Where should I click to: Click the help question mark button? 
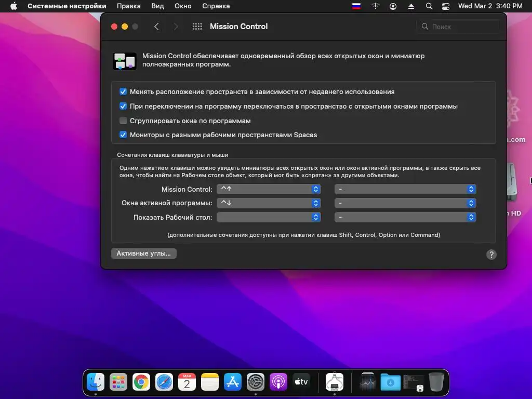point(491,255)
